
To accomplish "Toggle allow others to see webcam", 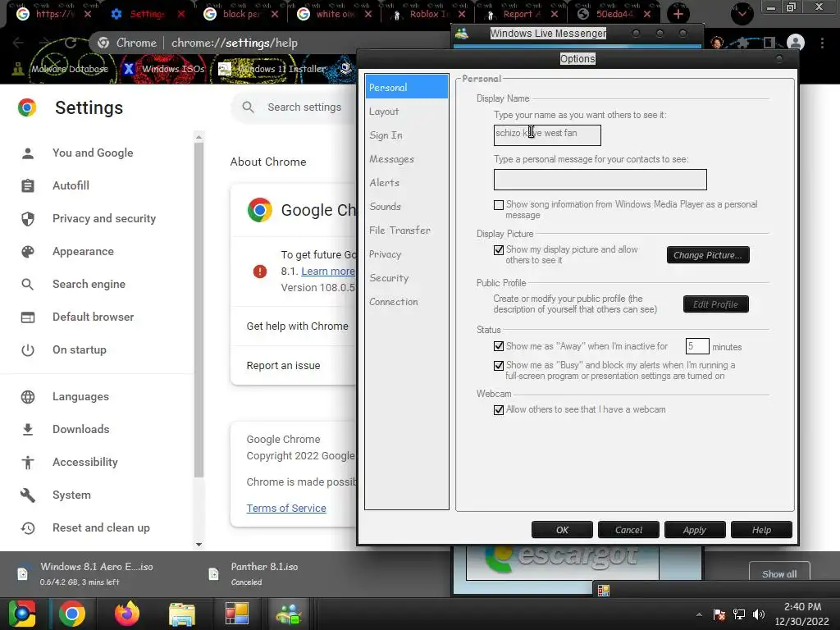I will [499, 410].
